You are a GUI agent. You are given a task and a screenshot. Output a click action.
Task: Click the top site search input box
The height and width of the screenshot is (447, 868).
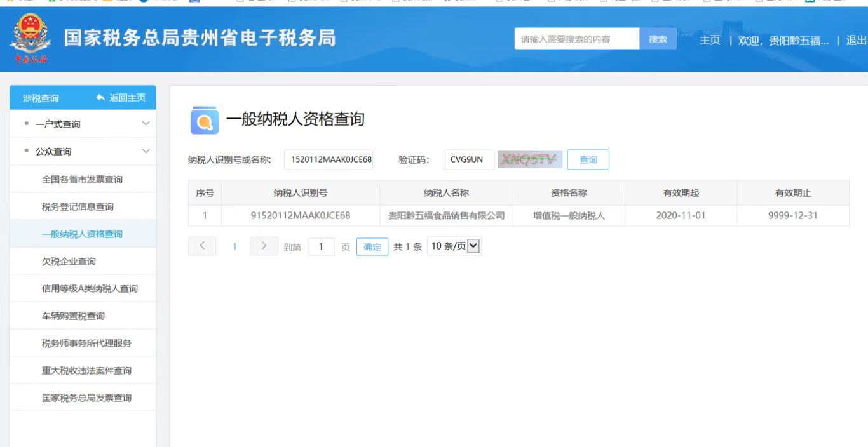576,39
